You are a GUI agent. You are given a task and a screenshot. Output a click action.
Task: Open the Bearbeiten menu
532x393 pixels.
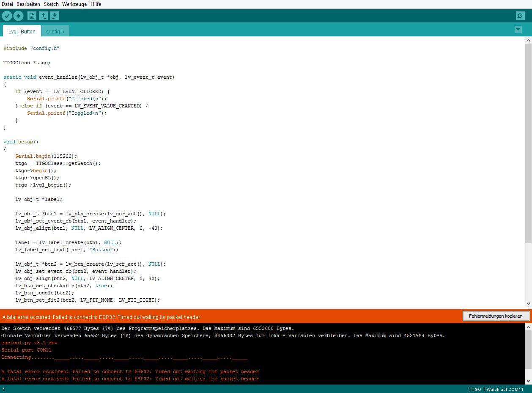[28, 4]
